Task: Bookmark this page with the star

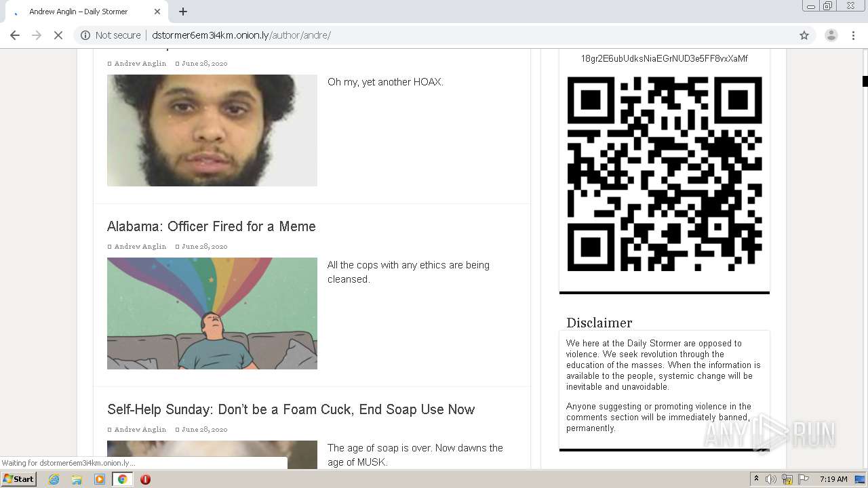Action: pos(804,35)
